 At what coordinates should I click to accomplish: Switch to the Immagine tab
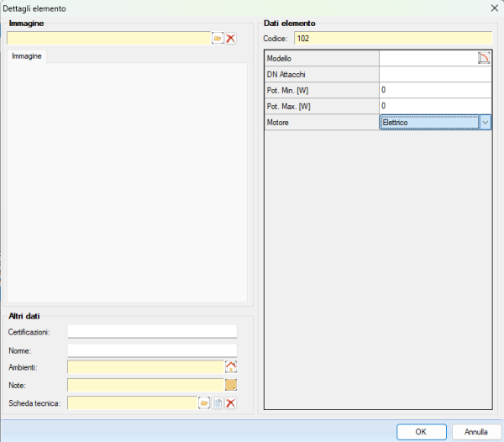27,55
